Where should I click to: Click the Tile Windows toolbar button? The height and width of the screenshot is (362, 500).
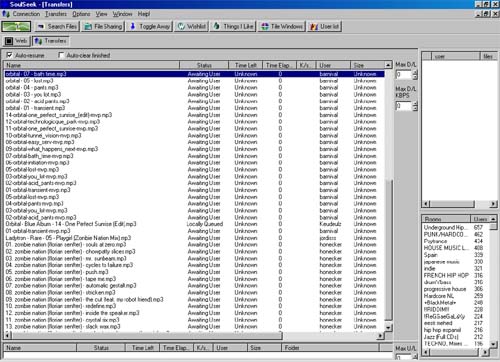tap(282, 26)
